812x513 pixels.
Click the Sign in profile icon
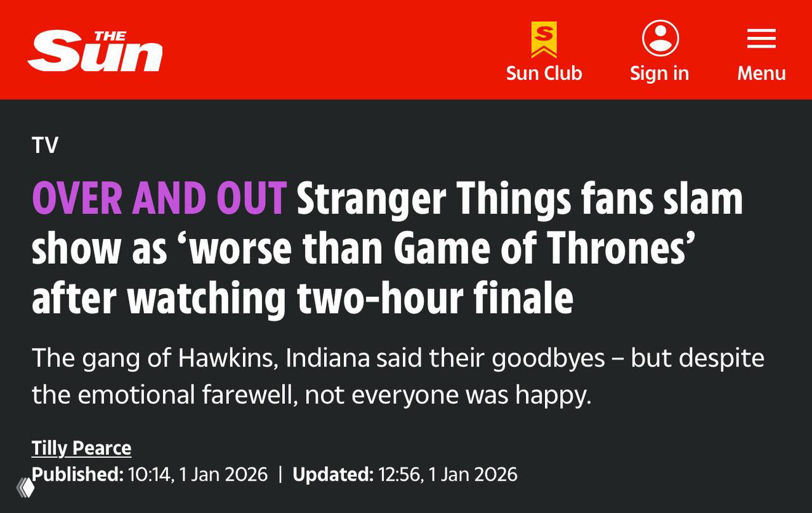660,38
